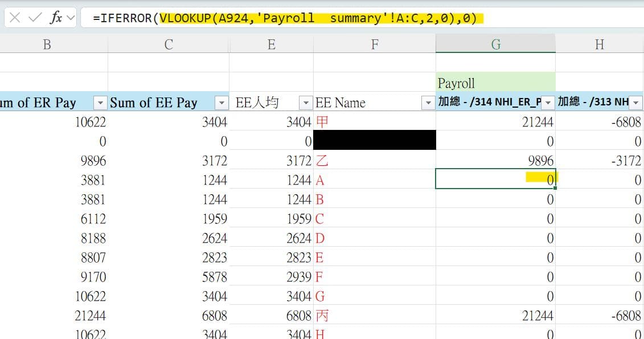Select the EE Name cell G
This screenshot has width=644, height=339.
point(375,296)
